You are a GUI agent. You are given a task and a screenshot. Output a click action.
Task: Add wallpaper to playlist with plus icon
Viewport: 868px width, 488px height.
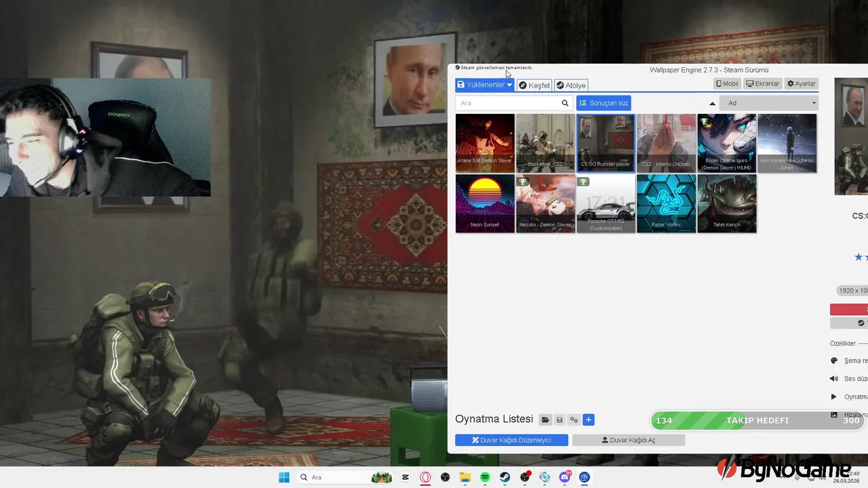click(x=589, y=420)
